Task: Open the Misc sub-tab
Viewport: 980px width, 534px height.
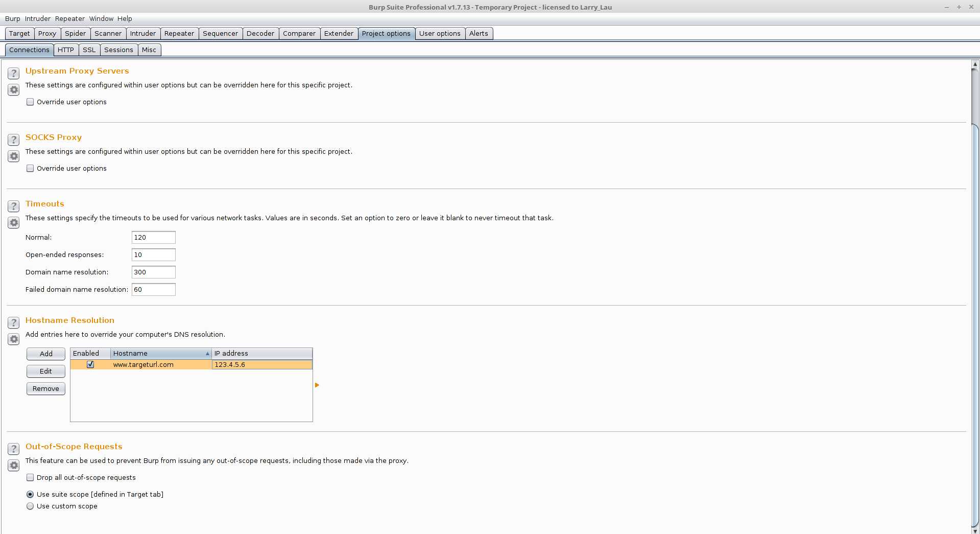Action: click(x=149, y=50)
